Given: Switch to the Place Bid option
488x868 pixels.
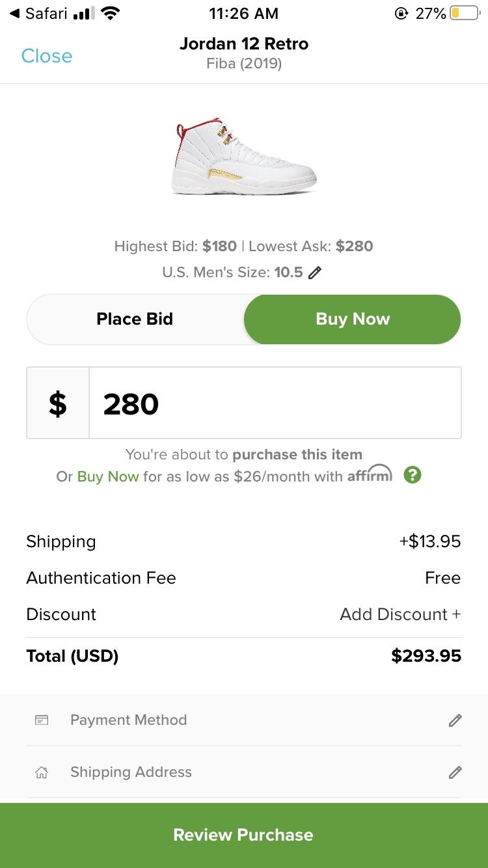Looking at the screenshot, I should click(x=135, y=319).
